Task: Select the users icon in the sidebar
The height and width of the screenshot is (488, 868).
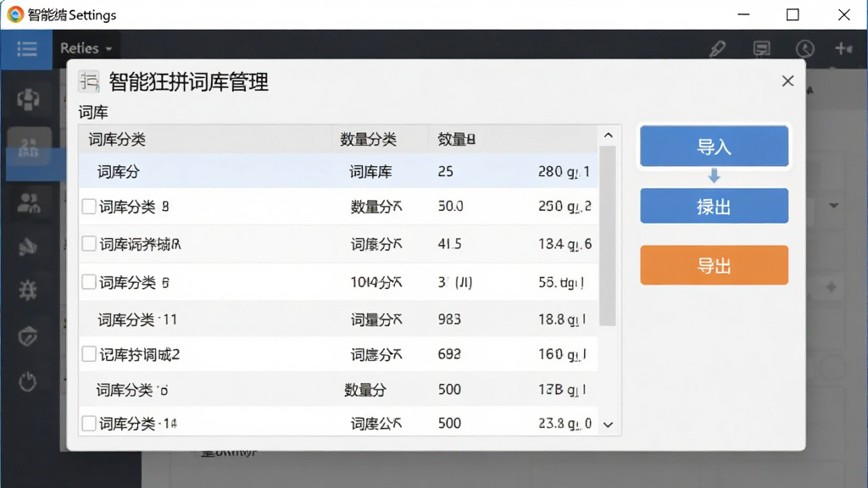Action: (x=28, y=203)
